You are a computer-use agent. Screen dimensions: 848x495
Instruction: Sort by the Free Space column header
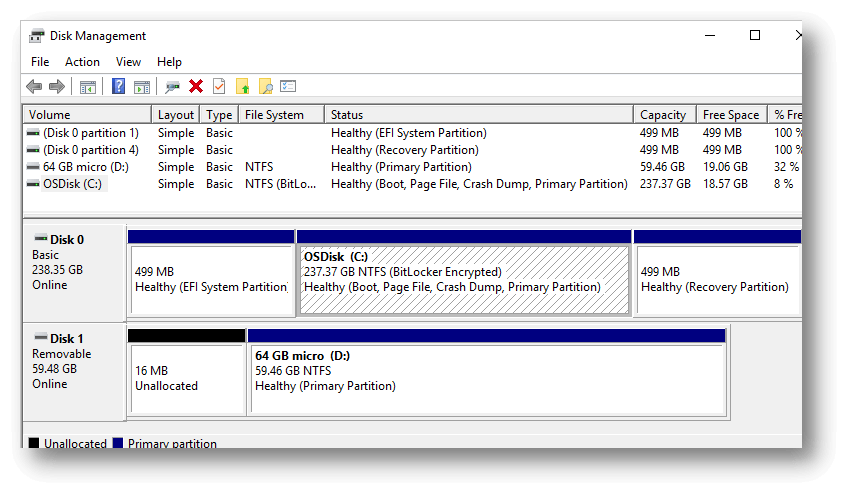732,115
